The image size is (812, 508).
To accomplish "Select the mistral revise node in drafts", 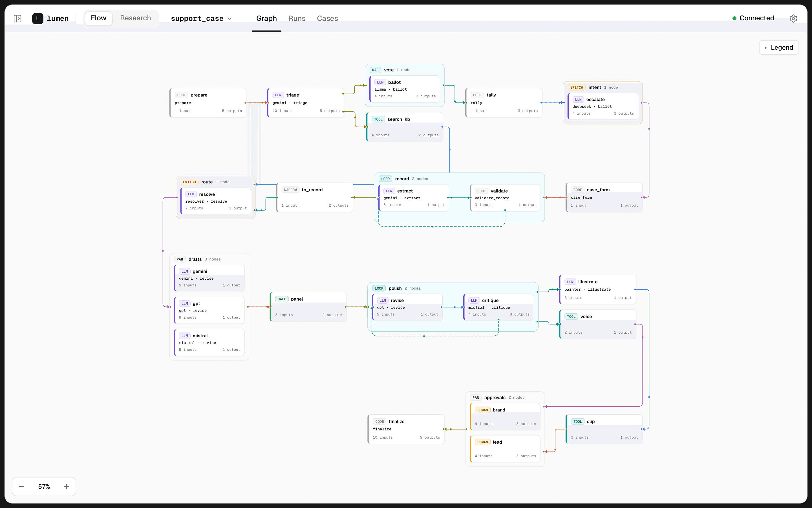I will [209, 343].
